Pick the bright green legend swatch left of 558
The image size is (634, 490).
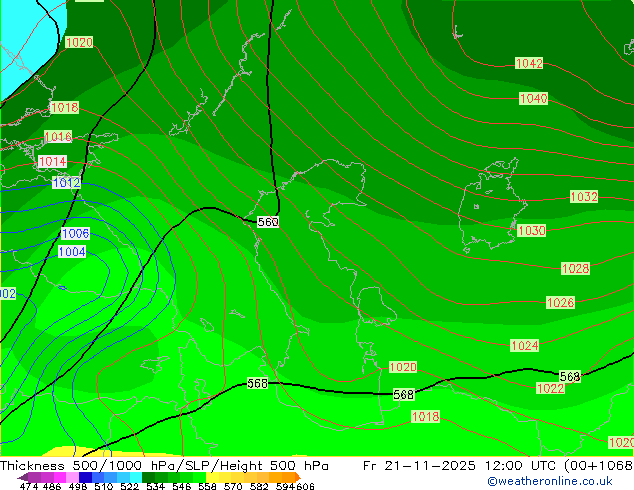coord(199,477)
